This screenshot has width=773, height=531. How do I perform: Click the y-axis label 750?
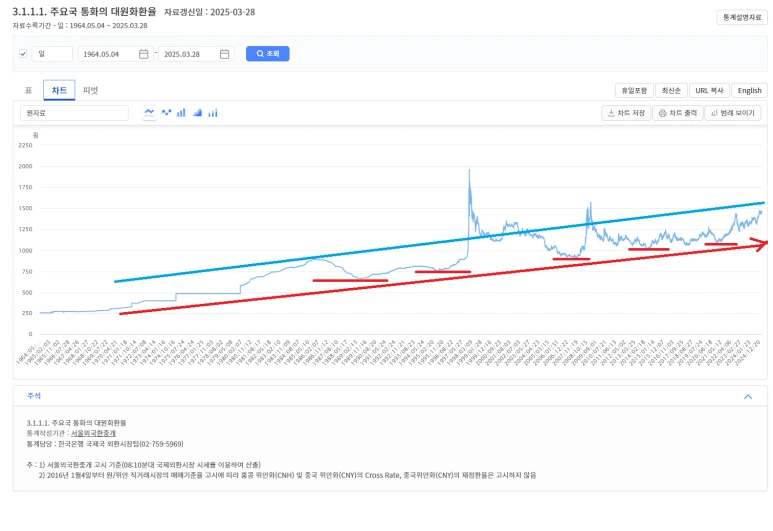point(27,272)
